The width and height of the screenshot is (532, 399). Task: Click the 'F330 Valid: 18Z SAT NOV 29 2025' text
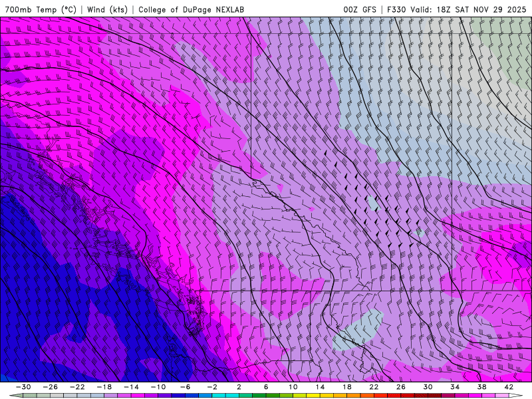click(456, 9)
